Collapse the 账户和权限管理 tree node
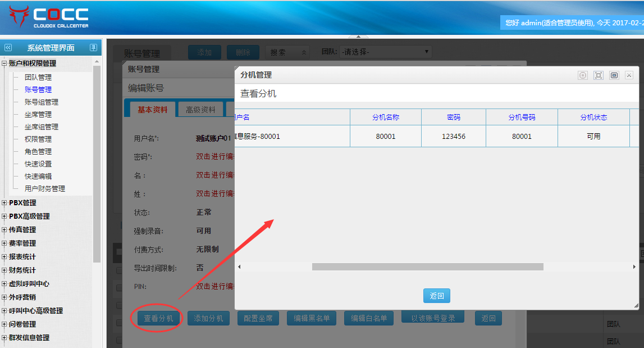The height and width of the screenshot is (348, 644). (x=4, y=64)
